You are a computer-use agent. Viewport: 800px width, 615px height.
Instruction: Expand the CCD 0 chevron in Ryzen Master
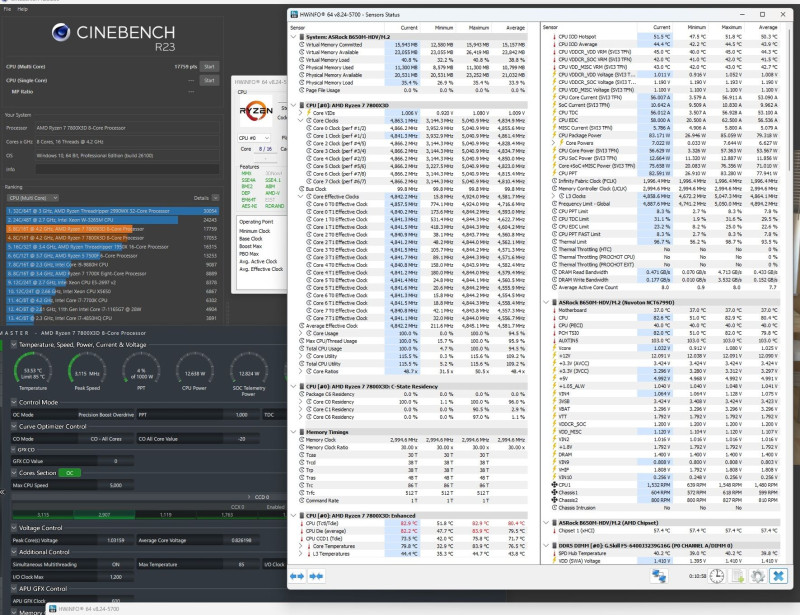[249, 497]
